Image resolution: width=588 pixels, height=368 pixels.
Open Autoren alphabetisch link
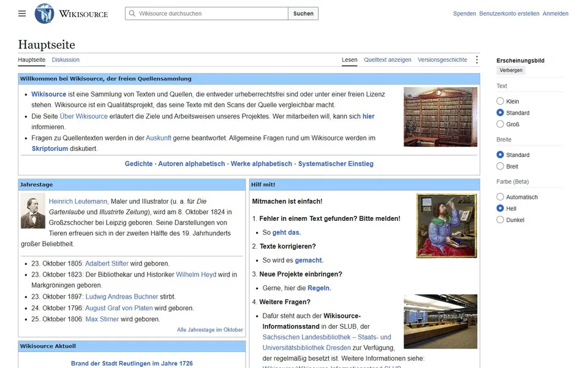coord(192,164)
